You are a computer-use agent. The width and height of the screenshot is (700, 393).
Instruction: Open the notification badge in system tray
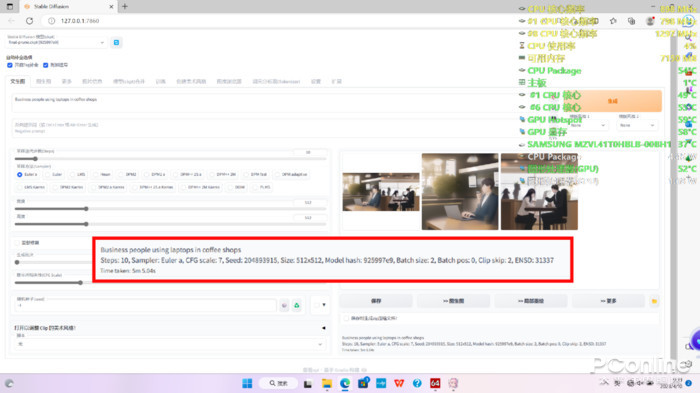pyautogui.click(x=688, y=383)
